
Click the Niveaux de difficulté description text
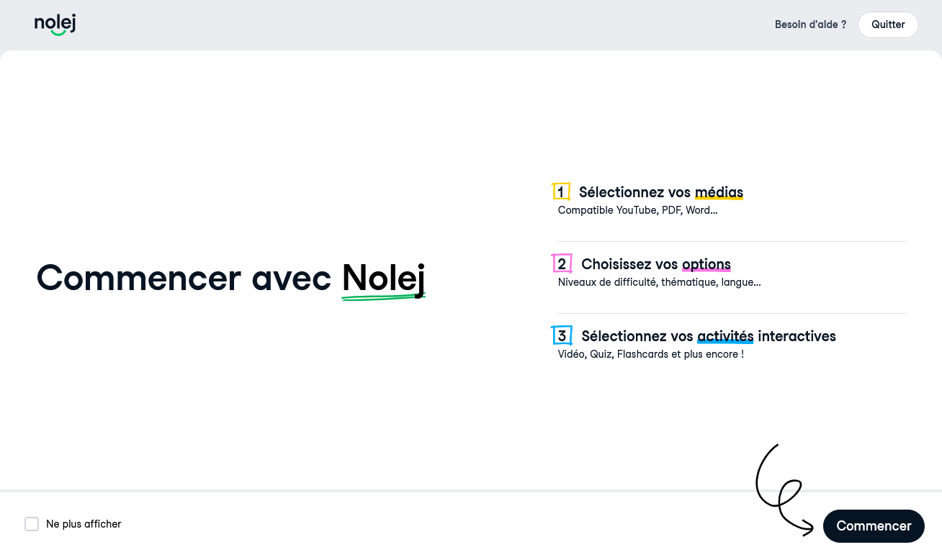pyautogui.click(x=659, y=282)
